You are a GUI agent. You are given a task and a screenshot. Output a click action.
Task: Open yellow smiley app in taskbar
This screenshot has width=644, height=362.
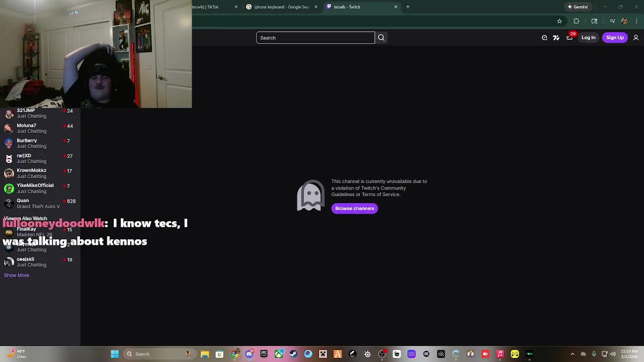(x=515, y=354)
